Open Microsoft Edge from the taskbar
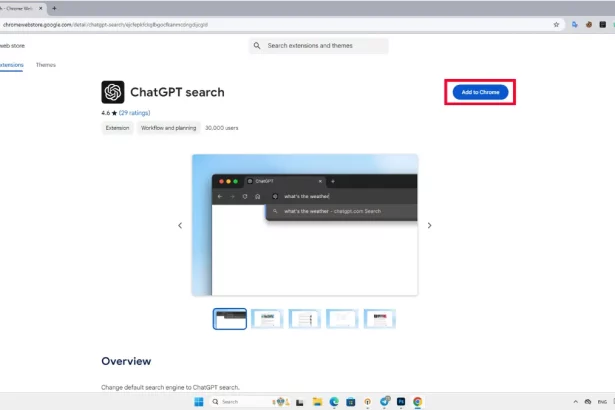This screenshot has width=615, height=410. tap(334, 401)
